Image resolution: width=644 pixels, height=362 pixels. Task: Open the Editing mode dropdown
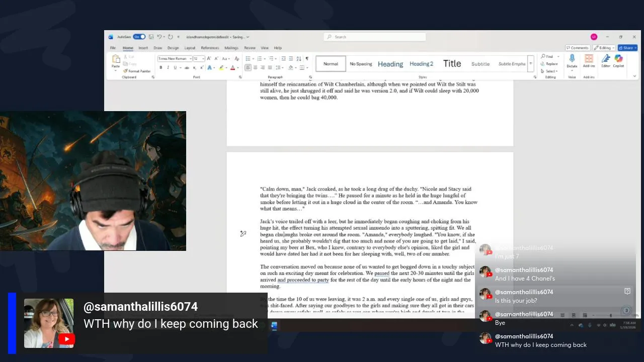(604, 48)
